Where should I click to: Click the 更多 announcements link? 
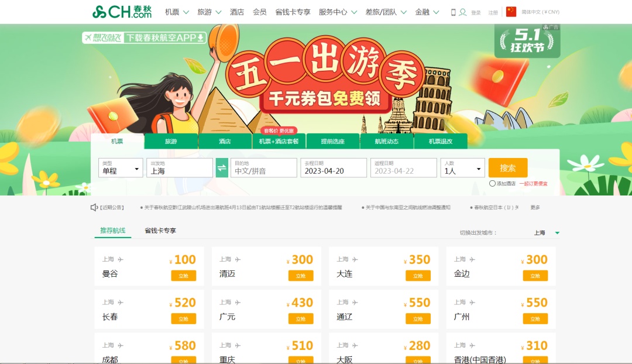[x=535, y=207]
